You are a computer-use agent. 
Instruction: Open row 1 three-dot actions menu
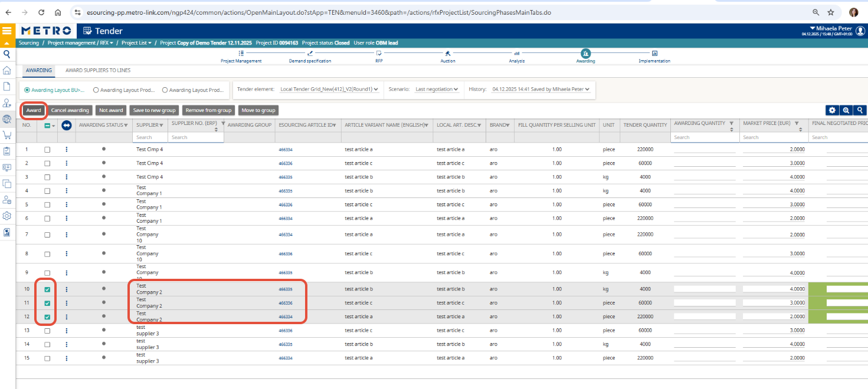67,150
